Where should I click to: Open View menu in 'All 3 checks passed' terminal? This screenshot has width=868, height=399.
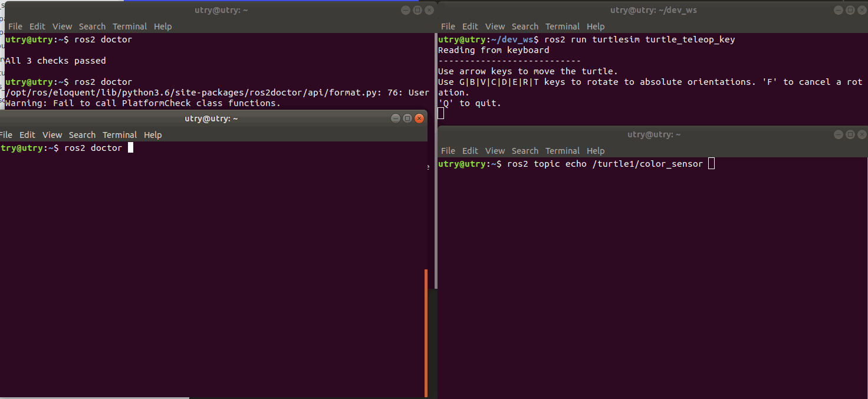pyautogui.click(x=62, y=27)
